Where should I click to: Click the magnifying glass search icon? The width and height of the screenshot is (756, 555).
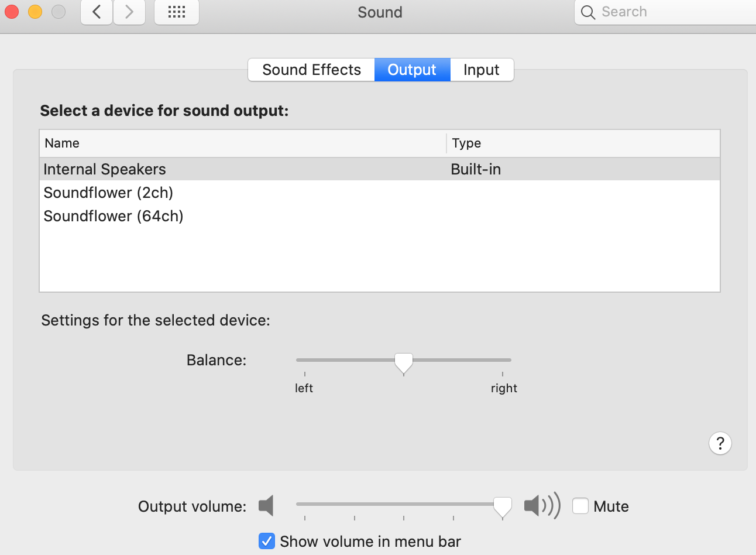588,12
